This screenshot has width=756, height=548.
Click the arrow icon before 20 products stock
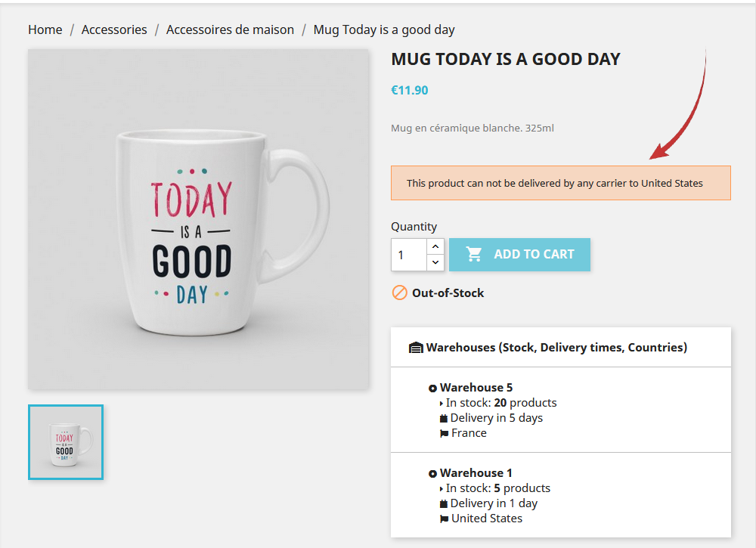pyautogui.click(x=442, y=404)
